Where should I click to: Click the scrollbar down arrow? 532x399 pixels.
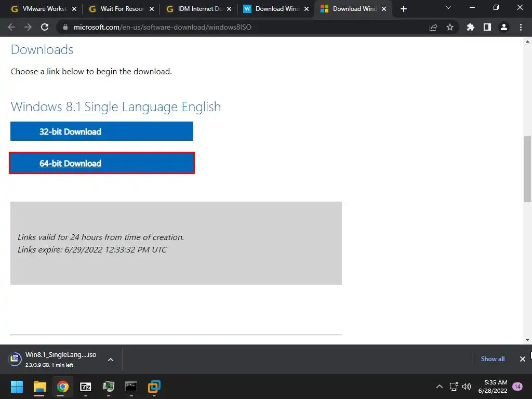[x=527, y=340]
